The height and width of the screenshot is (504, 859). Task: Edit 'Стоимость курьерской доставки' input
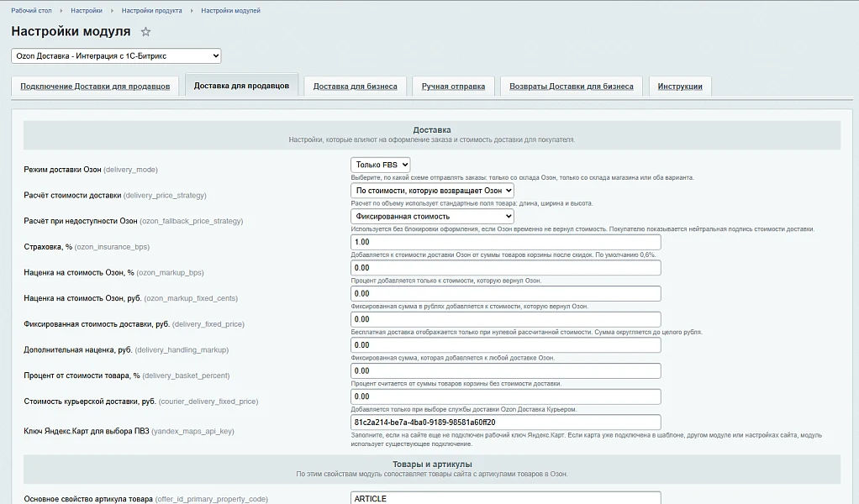click(506, 396)
